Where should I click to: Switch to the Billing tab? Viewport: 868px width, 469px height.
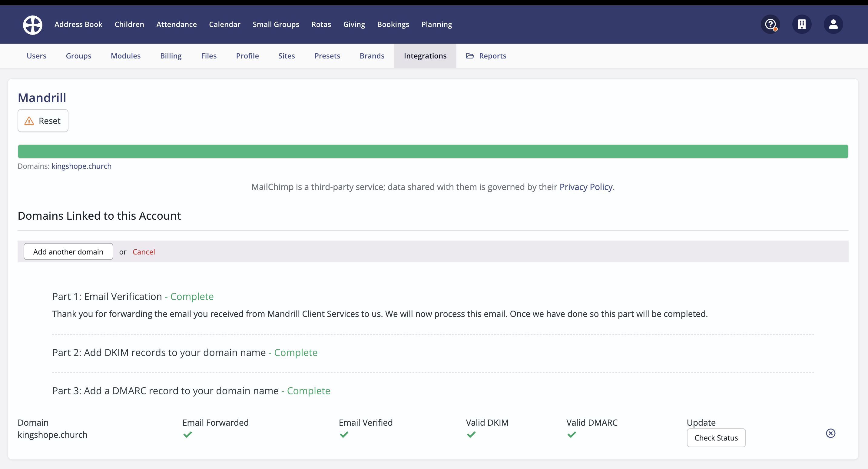click(171, 56)
